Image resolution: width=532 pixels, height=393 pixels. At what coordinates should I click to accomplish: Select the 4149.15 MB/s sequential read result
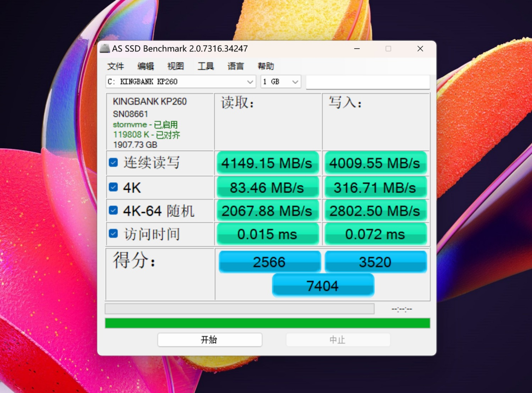click(x=267, y=163)
